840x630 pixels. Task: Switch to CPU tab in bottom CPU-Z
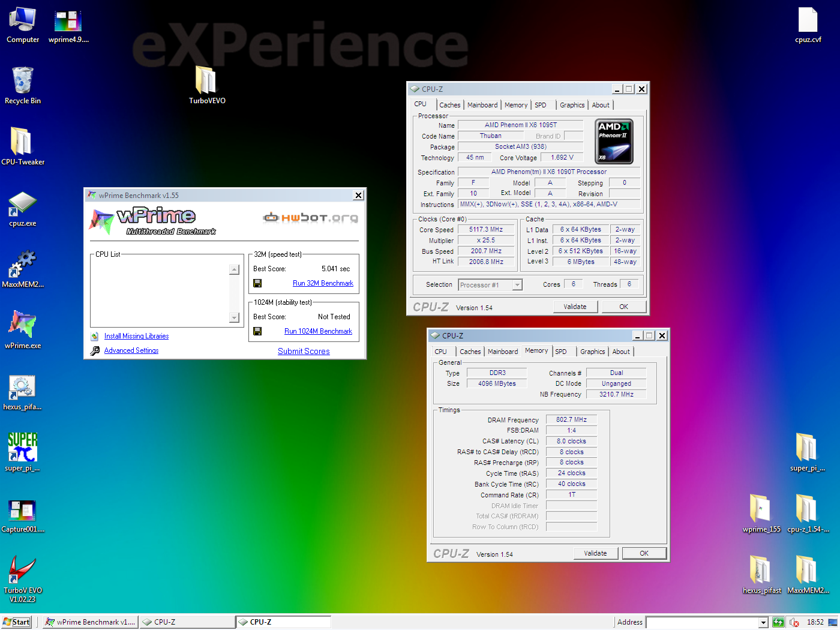[x=440, y=352]
